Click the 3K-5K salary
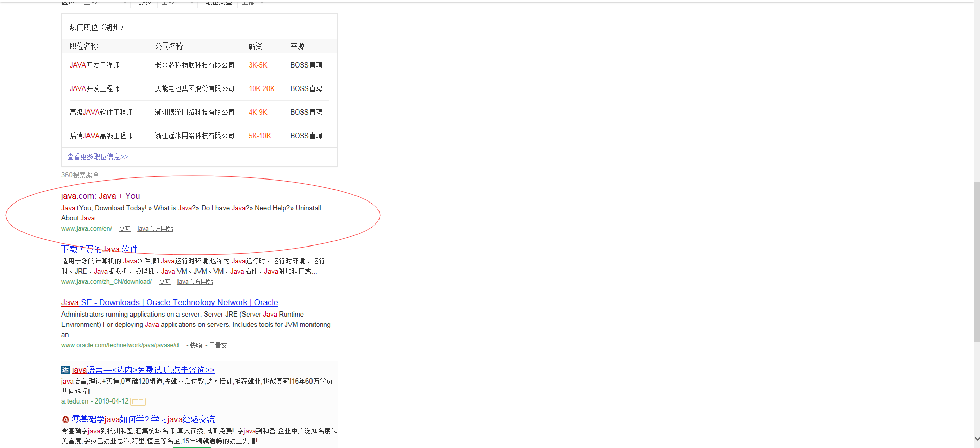980x448 pixels. point(258,65)
